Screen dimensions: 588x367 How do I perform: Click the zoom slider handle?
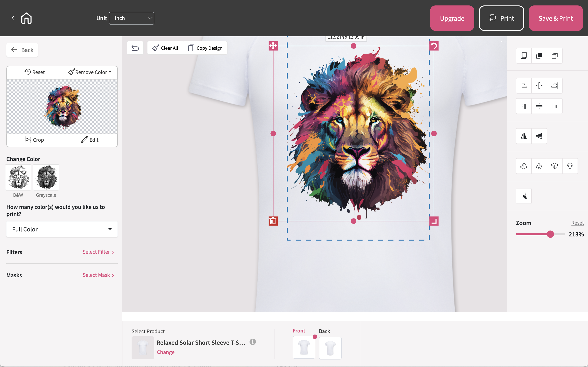pos(550,234)
